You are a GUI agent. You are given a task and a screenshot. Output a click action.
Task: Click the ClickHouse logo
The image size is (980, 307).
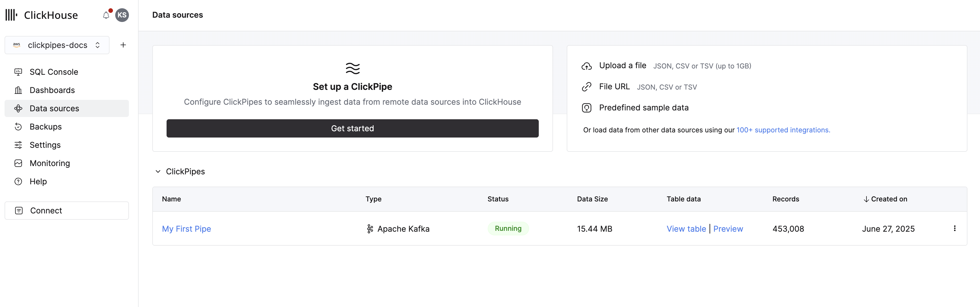(x=42, y=15)
